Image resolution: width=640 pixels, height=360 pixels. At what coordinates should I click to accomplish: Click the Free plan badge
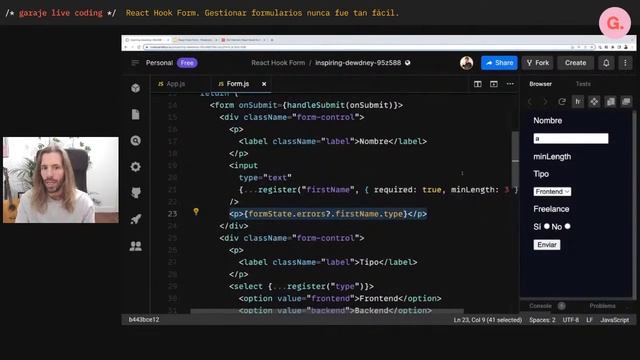click(187, 63)
